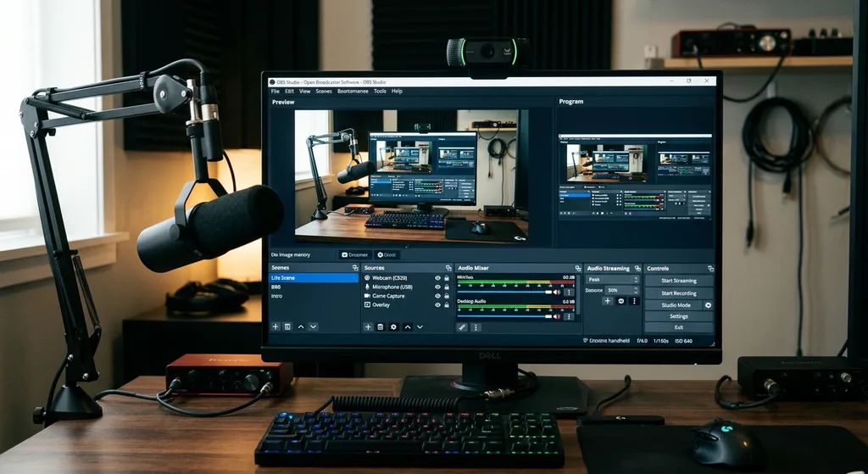Open the three-dot options for the top mixer channel
This screenshot has height=474, width=868.
pos(569,292)
